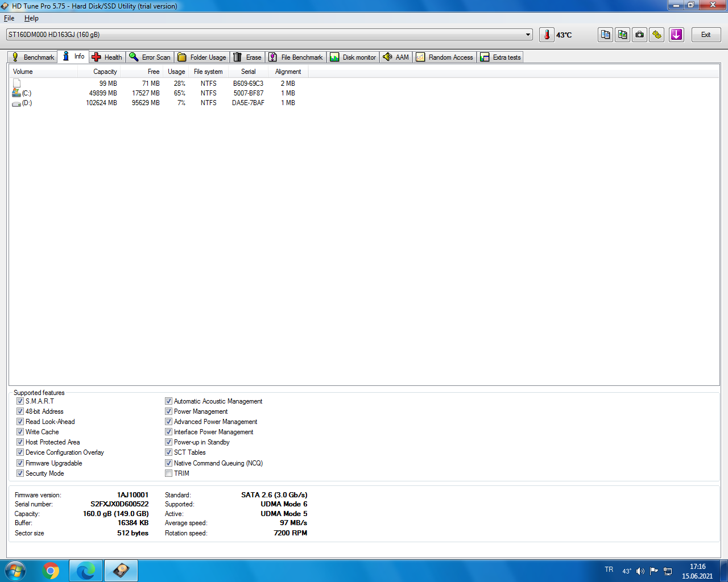
Task: Go to the Error Scan tab
Action: [x=150, y=57]
